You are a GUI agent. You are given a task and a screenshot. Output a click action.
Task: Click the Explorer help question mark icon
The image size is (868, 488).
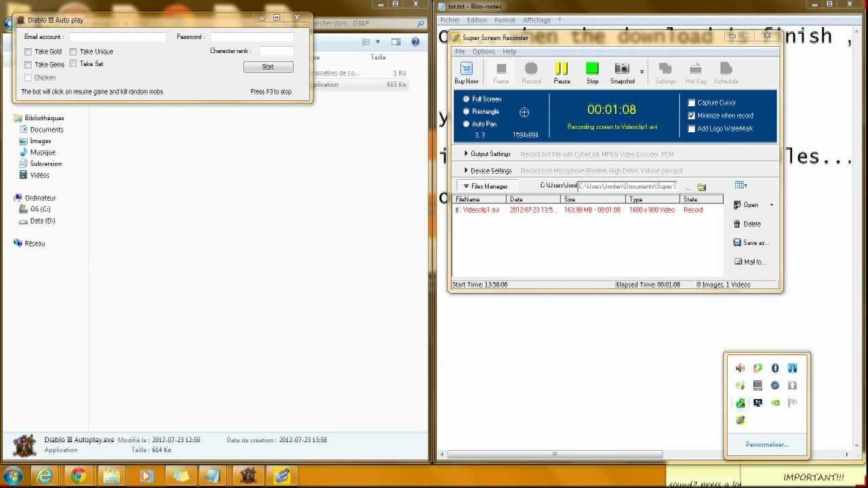(x=415, y=42)
